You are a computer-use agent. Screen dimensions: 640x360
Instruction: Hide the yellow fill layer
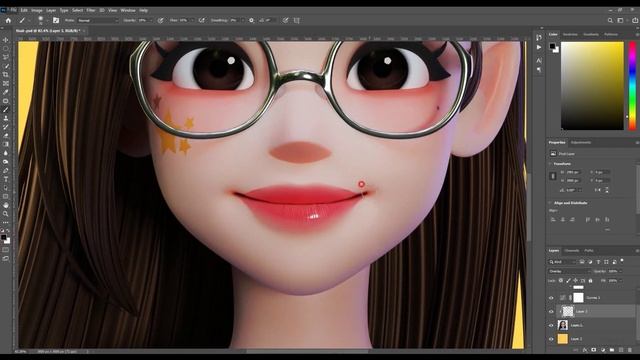551,339
